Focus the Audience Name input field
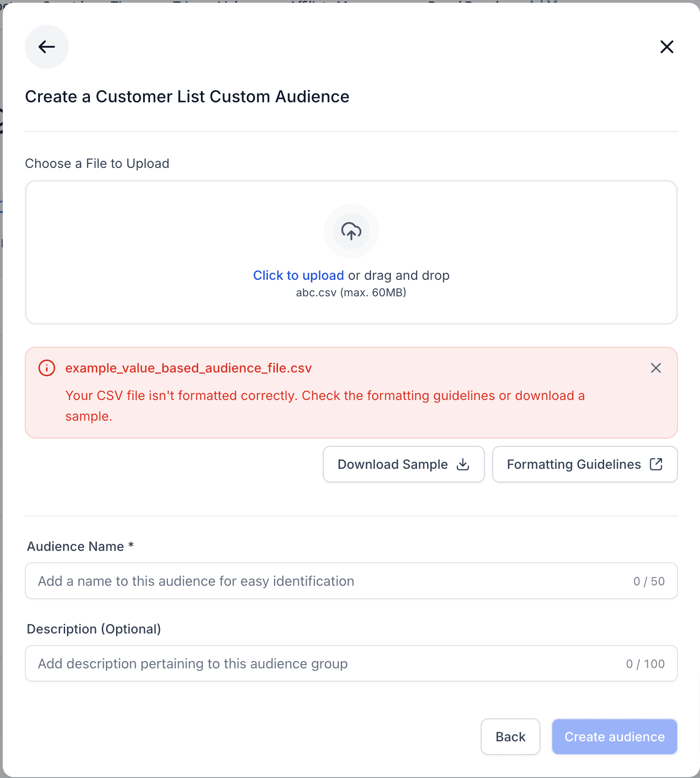This screenshot has height=778, width=700. tap(351, 581)
